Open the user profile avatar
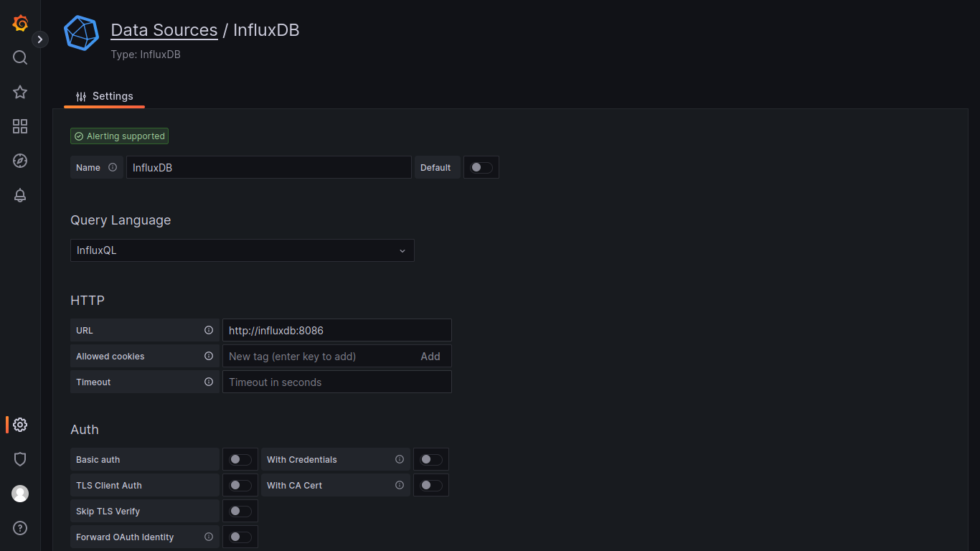The image size is (980, 551). 20,494
